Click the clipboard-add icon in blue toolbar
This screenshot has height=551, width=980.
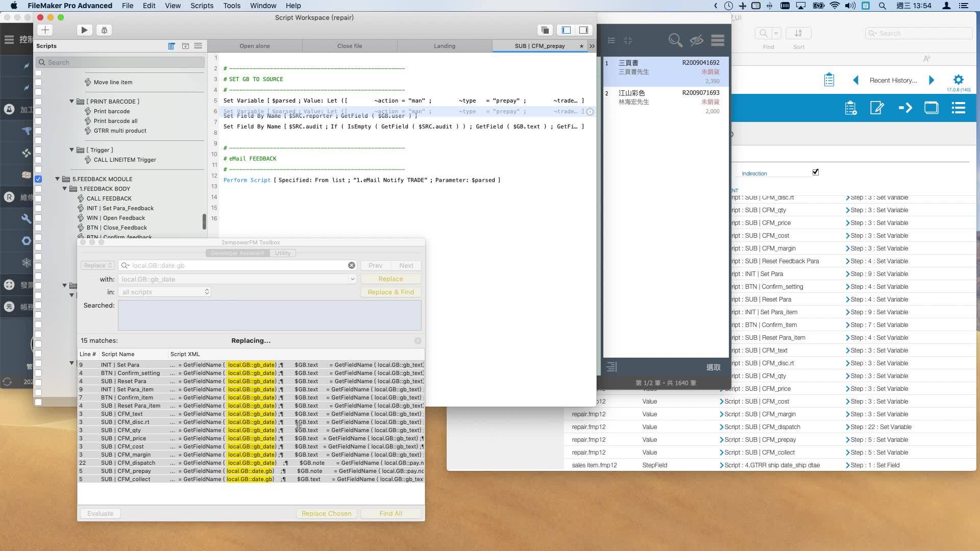pyautogui.click(x=850, y=108)
